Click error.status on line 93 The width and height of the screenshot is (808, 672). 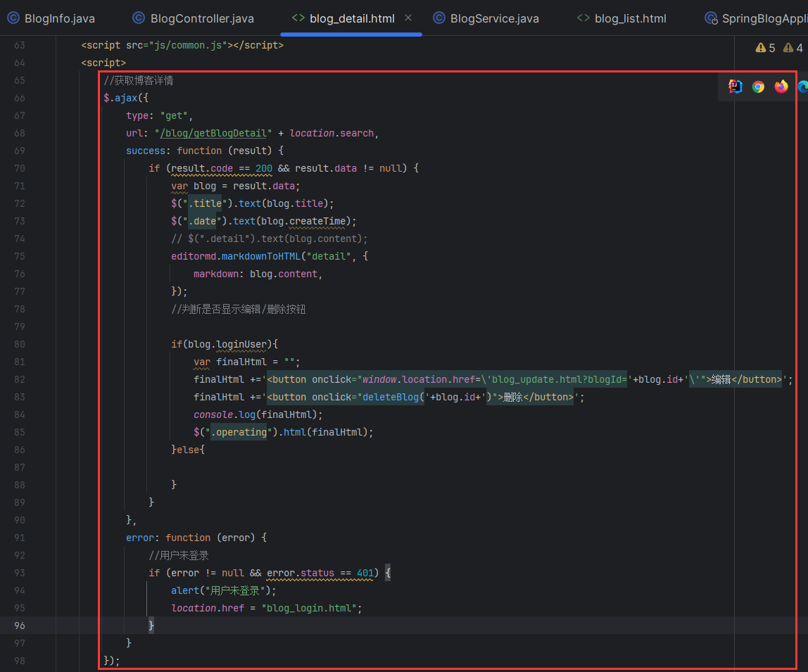coord(301,573)
